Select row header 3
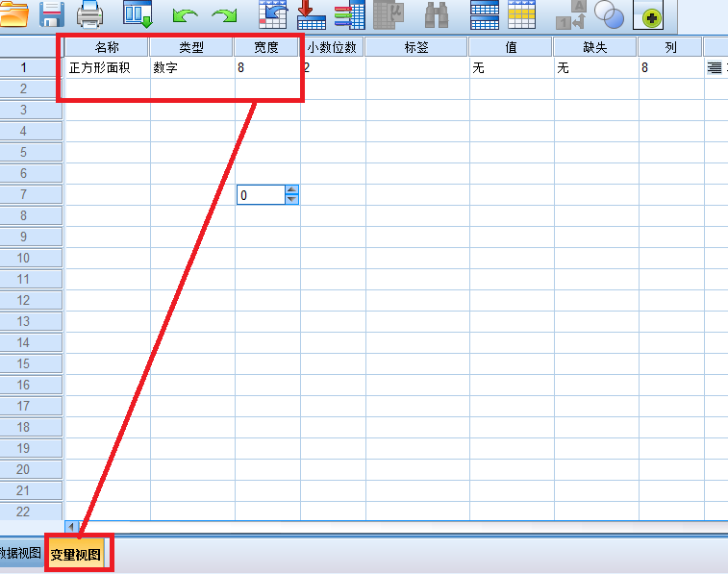This screenshot has width=728, height=574. click(x=31, y=110)
